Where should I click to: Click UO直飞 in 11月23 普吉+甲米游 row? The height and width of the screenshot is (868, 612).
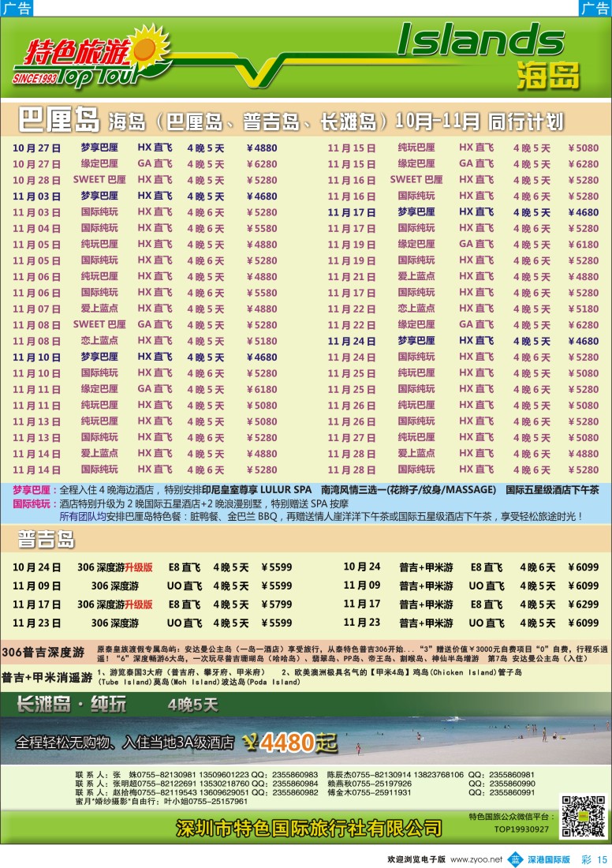(487, 623)
